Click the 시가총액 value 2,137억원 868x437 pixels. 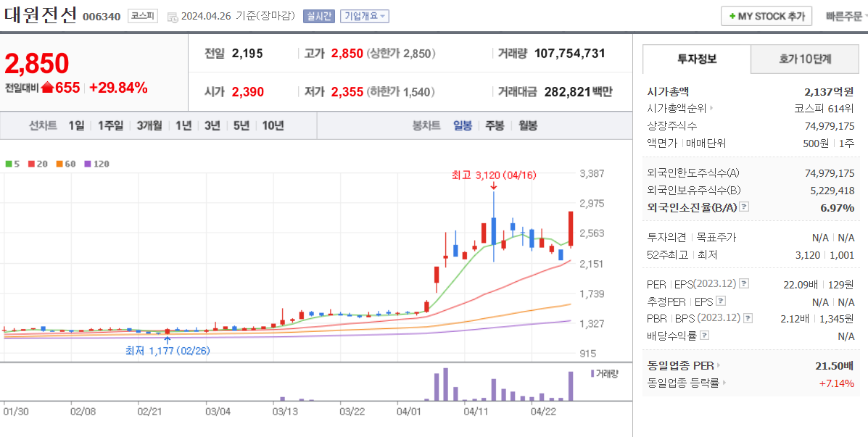coord(830,91)
